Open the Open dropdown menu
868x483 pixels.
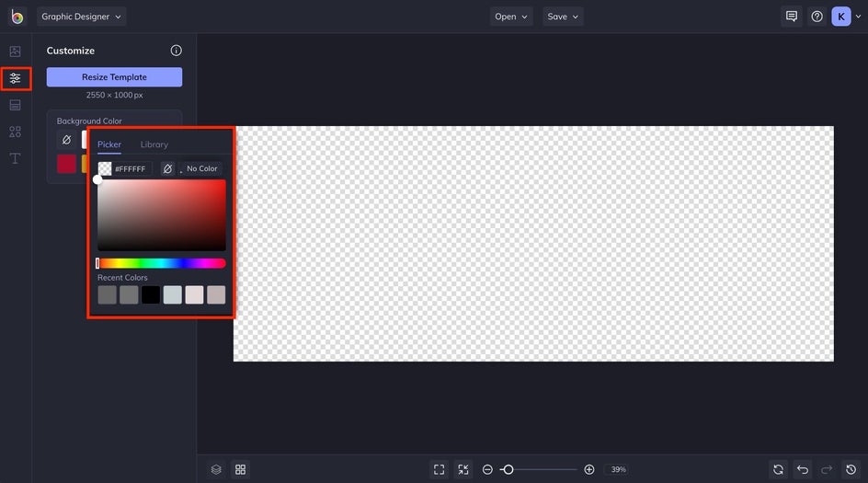(x=511, y=17)
